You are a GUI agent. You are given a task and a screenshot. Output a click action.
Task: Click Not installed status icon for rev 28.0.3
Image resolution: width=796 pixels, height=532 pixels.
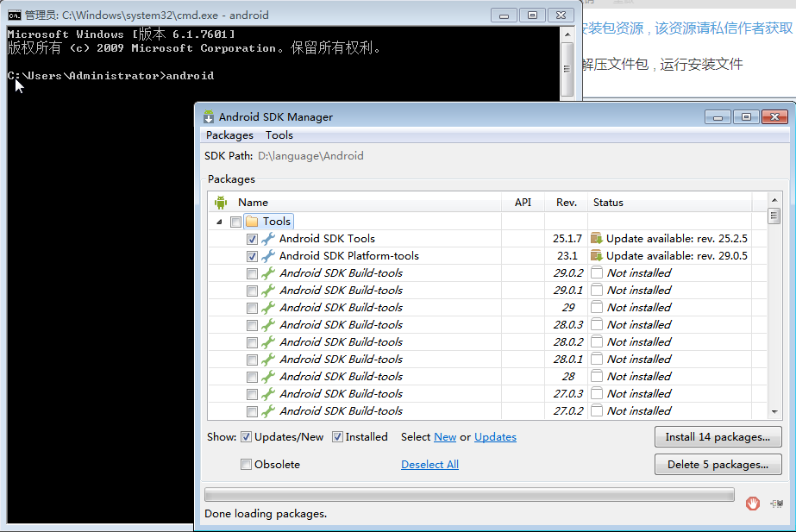[597, 325]
